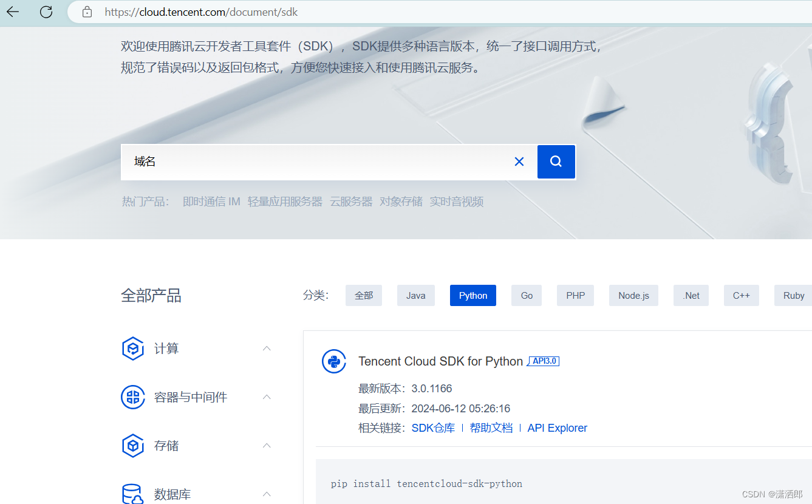The width and height of the screenshot is (812, 504).
Task: Open hot product 对象存储
Action: 401,202
